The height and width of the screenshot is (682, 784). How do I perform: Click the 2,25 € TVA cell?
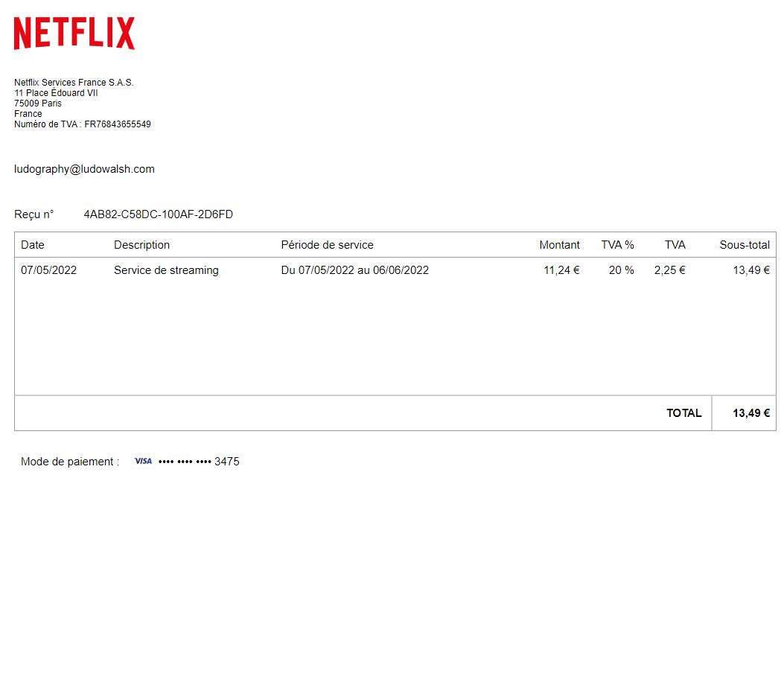tap(669, 270)
